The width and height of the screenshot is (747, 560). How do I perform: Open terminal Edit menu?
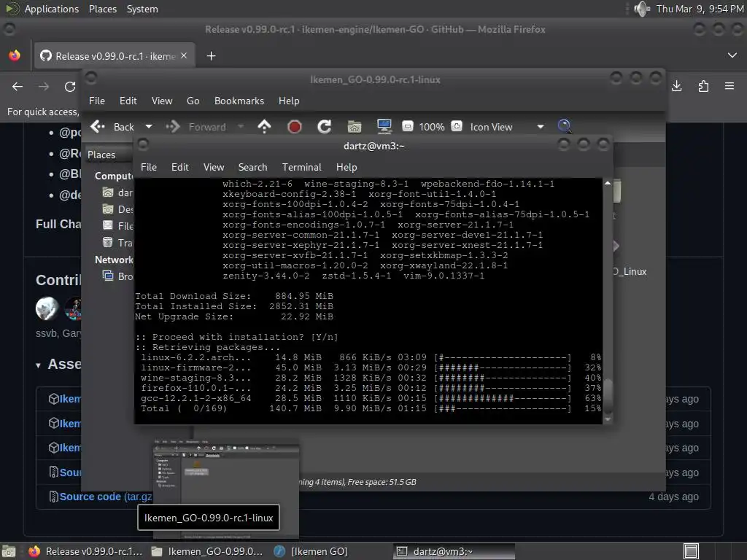point(180,167)
